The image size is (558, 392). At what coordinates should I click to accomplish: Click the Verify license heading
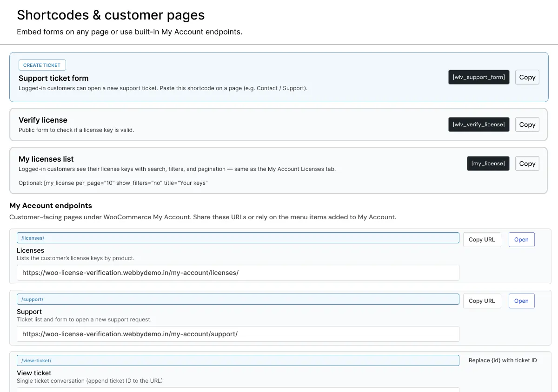tap(43, 120)
